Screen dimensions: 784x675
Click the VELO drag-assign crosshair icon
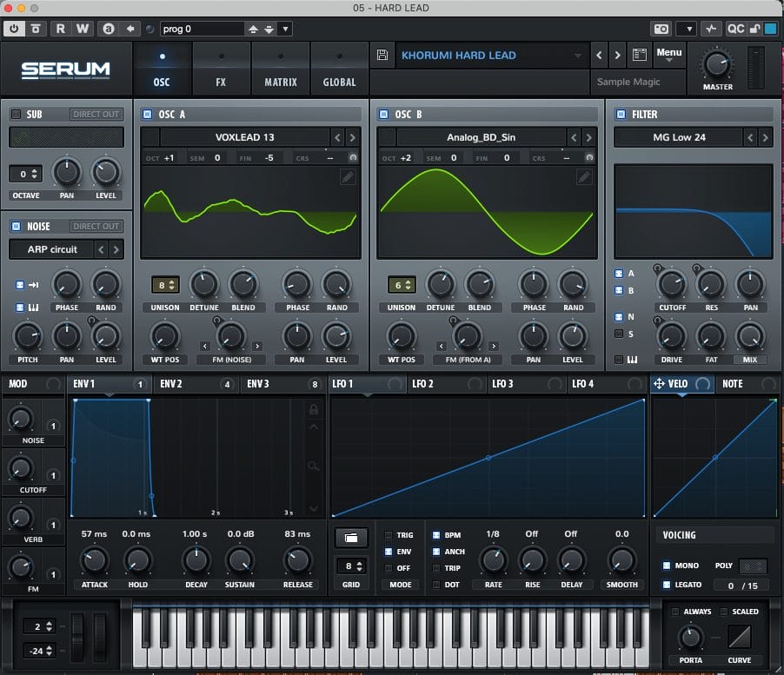(659, 384)
